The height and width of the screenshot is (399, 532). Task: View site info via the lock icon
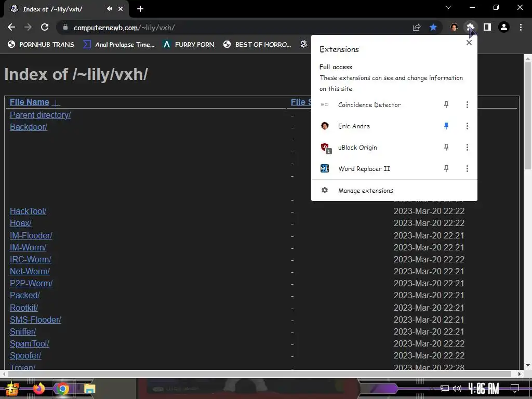pyautogui.click(x=65, y=27)
